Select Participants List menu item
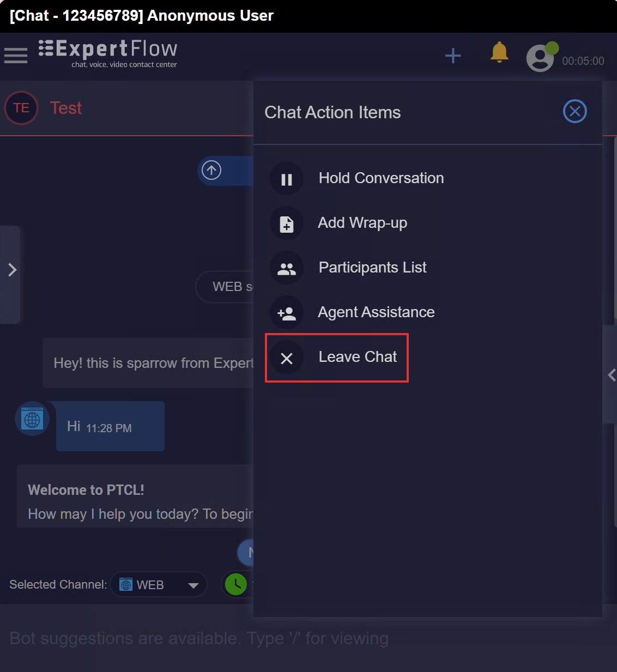This screenshot has width=617, height=672. click(372, 268)
